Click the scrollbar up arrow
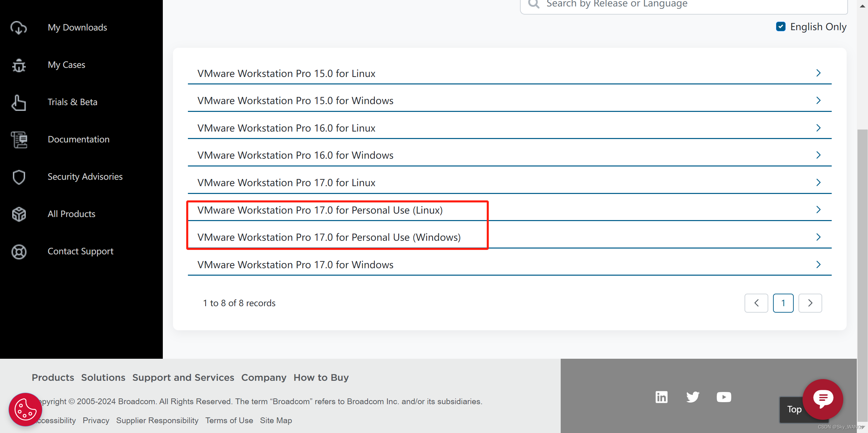The image size is (868, 433). point(862,6)
